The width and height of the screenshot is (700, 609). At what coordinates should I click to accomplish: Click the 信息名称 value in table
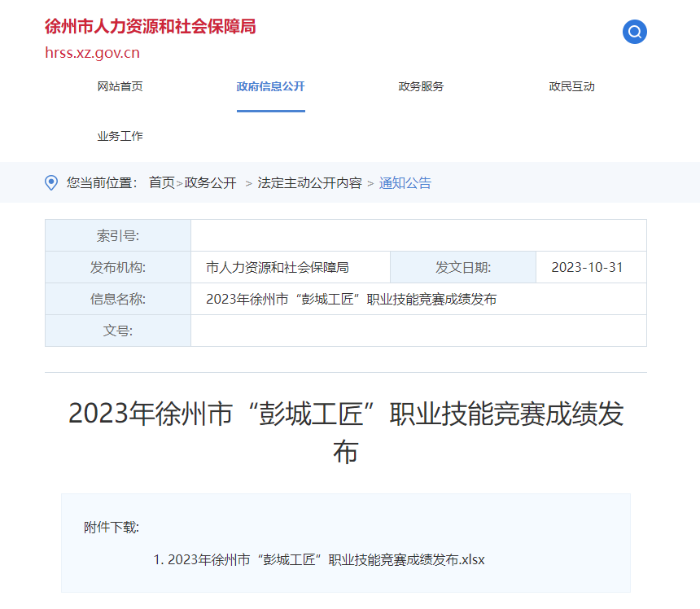pyautogui.click(x=352, y=299)
